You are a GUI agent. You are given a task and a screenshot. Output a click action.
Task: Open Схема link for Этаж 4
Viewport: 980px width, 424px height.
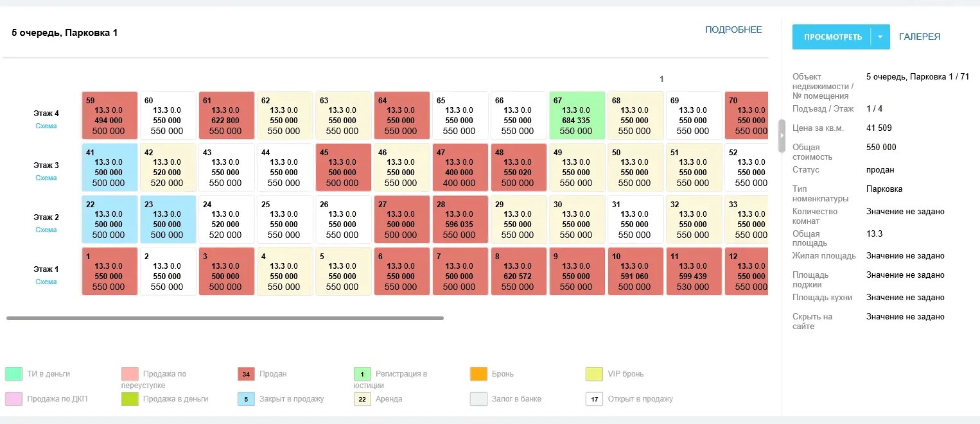(x=46, y=126)
